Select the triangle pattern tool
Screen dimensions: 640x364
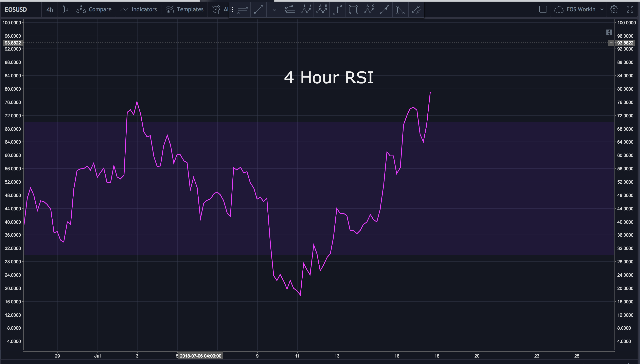(x=400, y=10)
